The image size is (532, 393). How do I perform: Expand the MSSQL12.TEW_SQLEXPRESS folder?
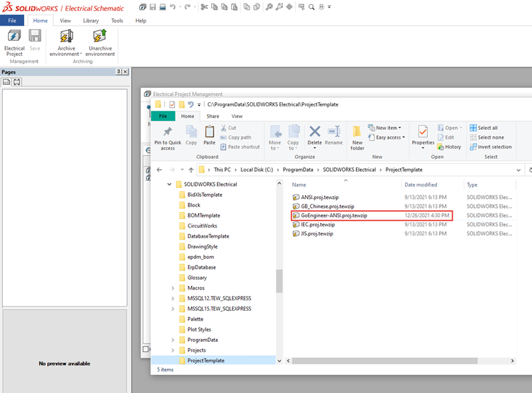click(x=173, y=298)
